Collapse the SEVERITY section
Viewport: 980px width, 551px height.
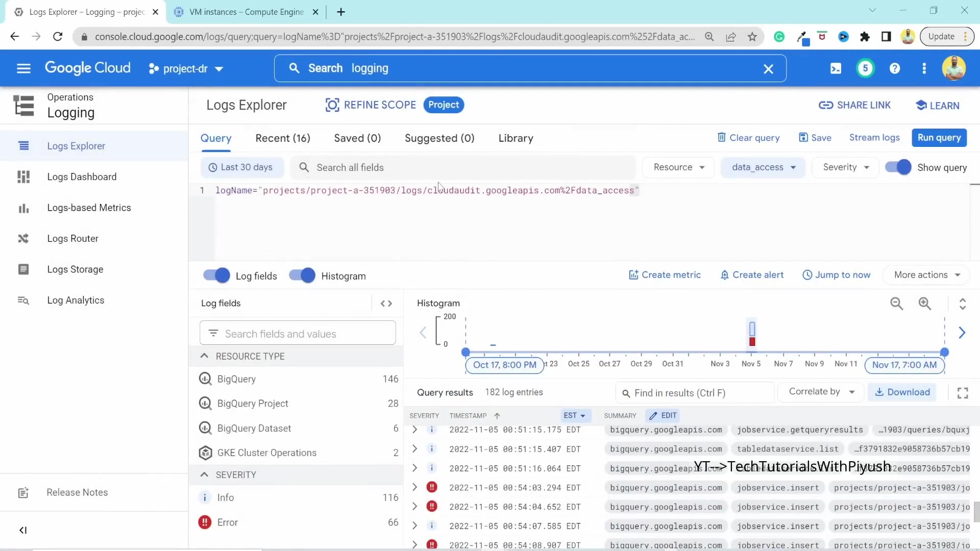(204, 475)
